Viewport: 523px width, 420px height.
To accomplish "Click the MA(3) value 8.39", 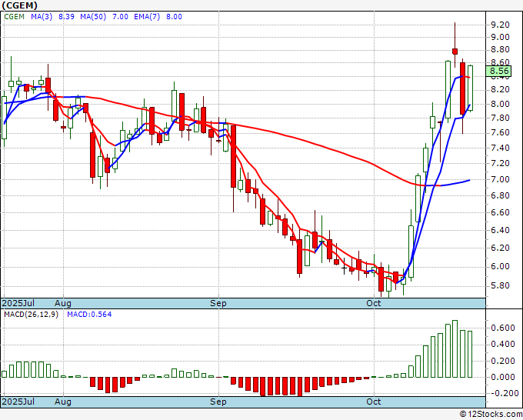I will [x=66, y=17].
